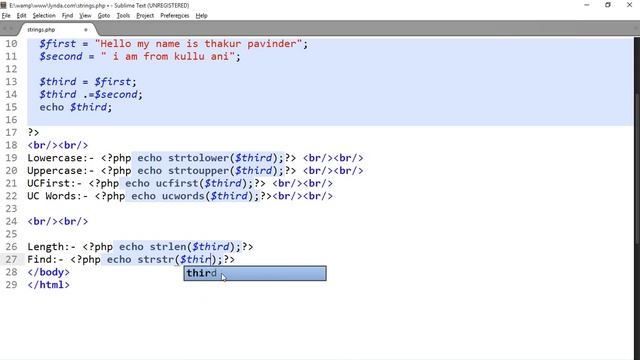Click line number 10 in the gutter
Image resolution: width=640 pixels, height=360 pixels.
(11, 44)
